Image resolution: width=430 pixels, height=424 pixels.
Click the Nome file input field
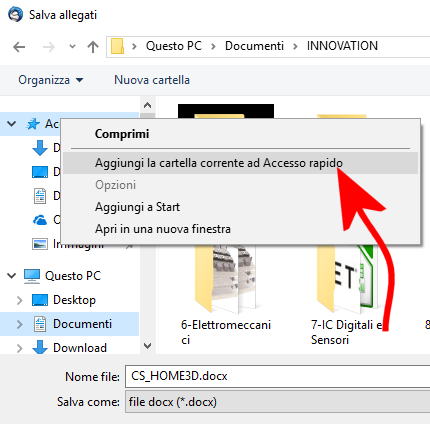point(278,376)
